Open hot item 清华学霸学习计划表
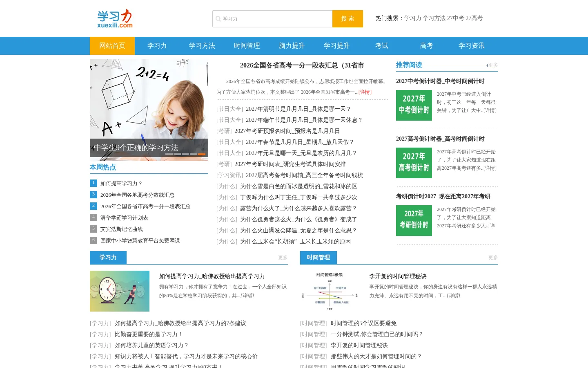Viewport: 588px width, 368px height. click(124, 218)
